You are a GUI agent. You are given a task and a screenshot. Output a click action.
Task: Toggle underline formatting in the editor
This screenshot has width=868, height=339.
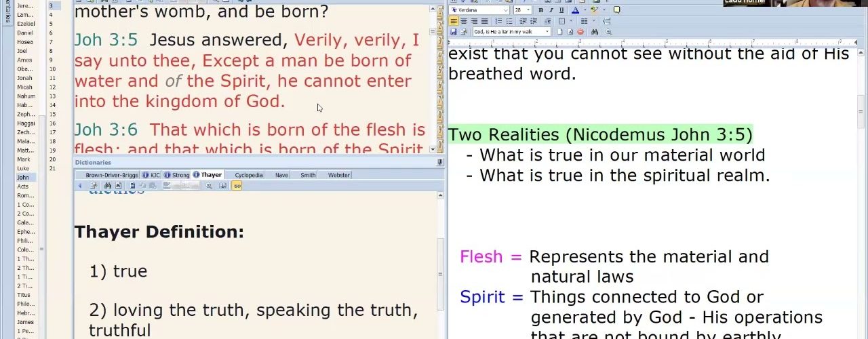(561, 10)
